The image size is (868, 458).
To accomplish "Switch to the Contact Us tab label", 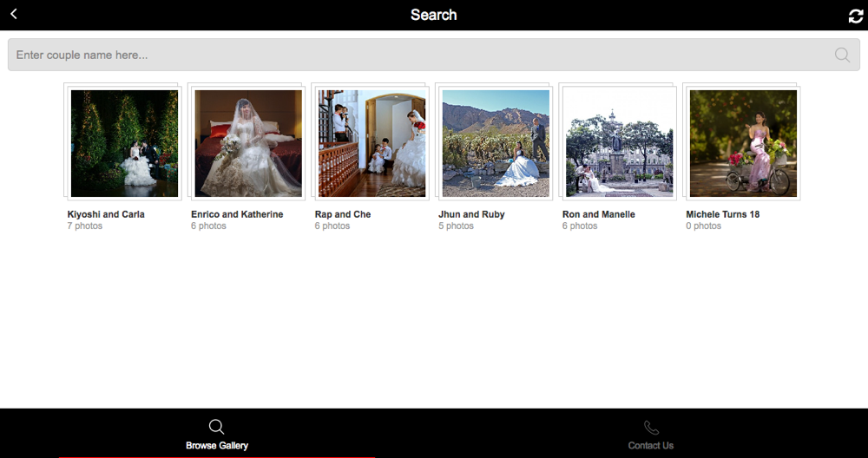I will (650, 445).
